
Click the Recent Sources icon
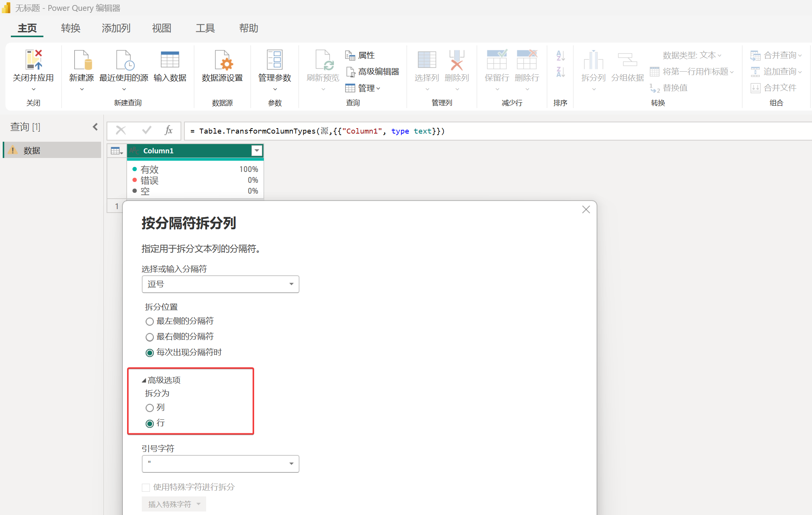(124, 60)
